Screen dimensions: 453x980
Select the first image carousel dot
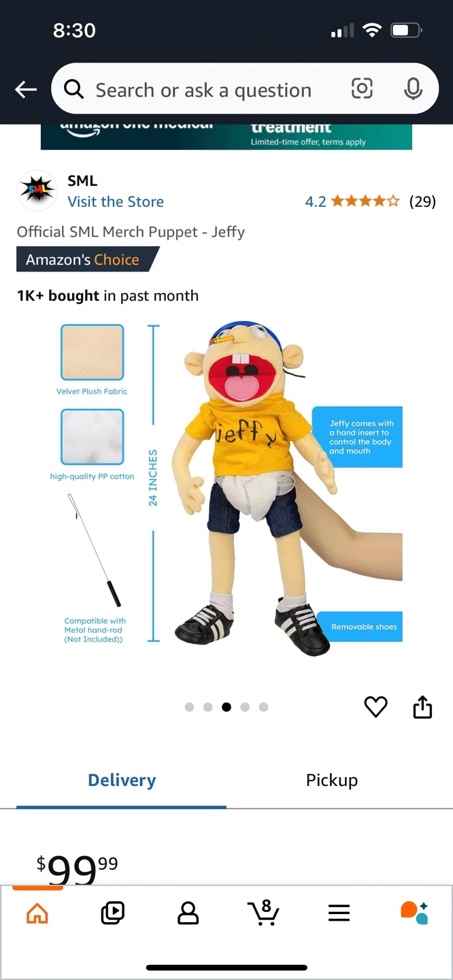point(190,707)
